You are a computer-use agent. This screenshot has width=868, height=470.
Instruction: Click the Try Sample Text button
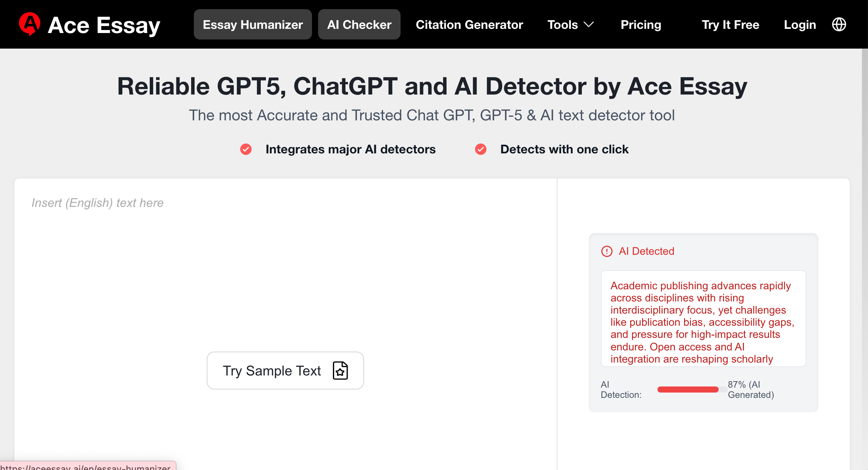(x=285, y=371)
